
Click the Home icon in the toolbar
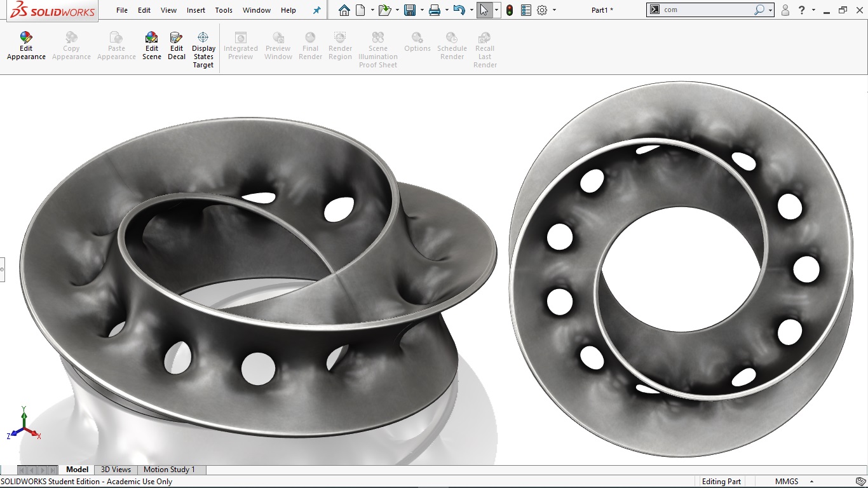(x=344, y=10)
